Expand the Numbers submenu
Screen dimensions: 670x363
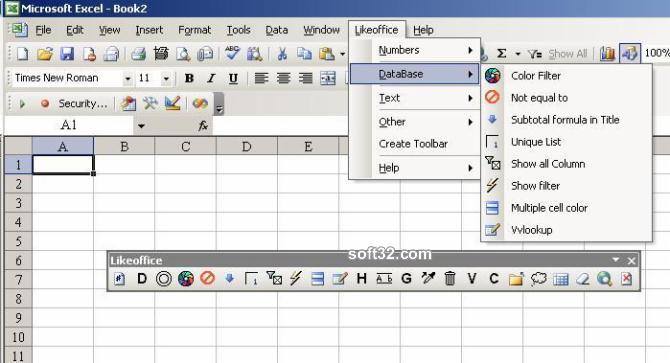(414, 50)
